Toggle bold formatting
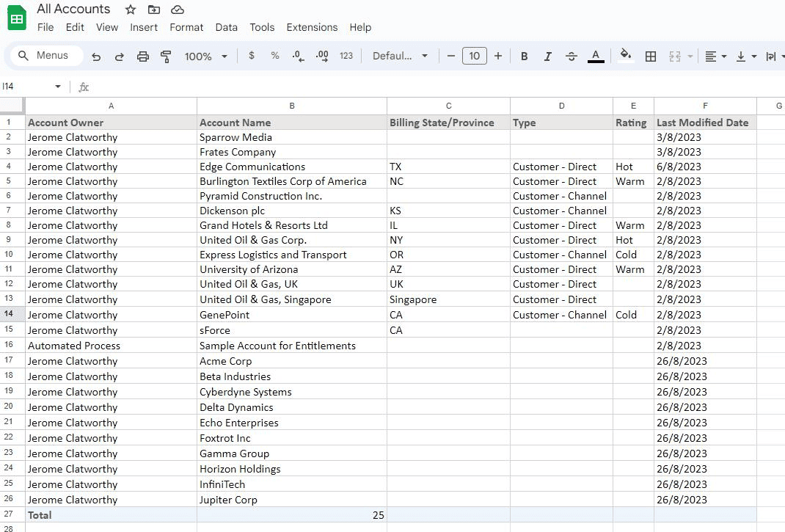The height and width of the screenshot is (532, 785). coord(524,56)
